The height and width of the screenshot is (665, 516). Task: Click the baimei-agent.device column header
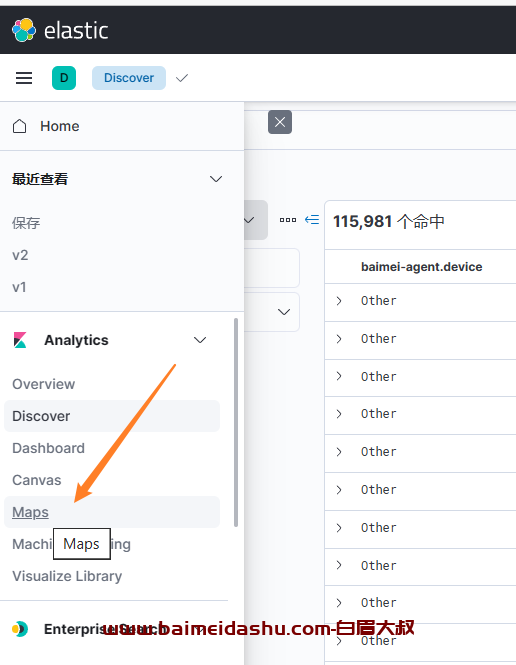click(x=421, y=267)
